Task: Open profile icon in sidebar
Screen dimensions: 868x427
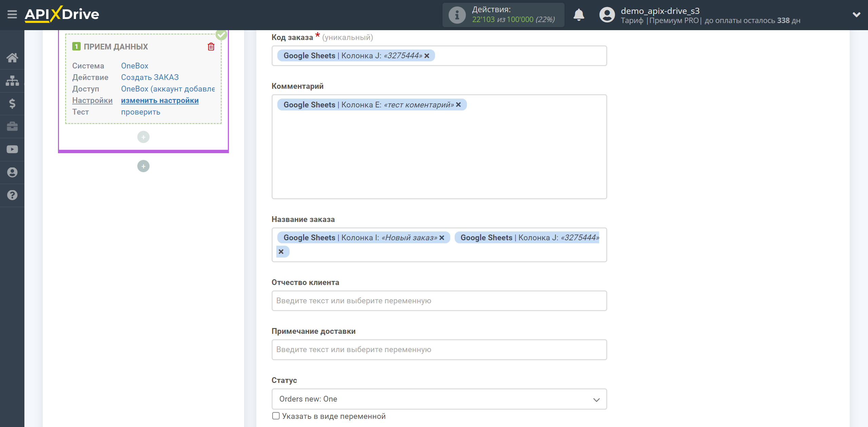Action: [x=12, y=172]
